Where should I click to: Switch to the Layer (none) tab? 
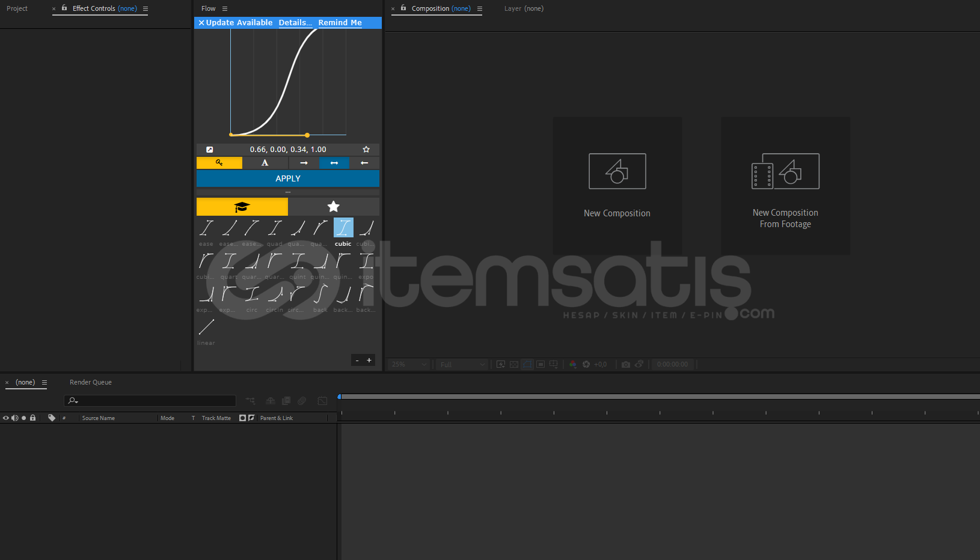pos(524,8)
